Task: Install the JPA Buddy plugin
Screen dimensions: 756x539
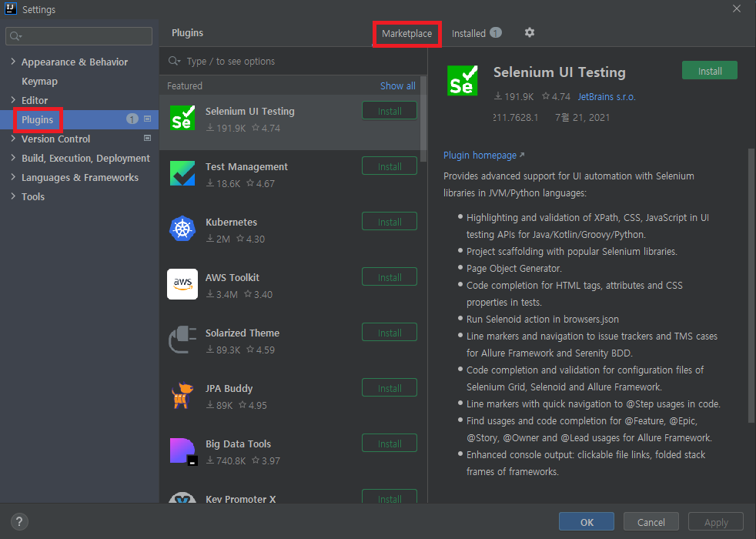Action: (x=390, y=388)
